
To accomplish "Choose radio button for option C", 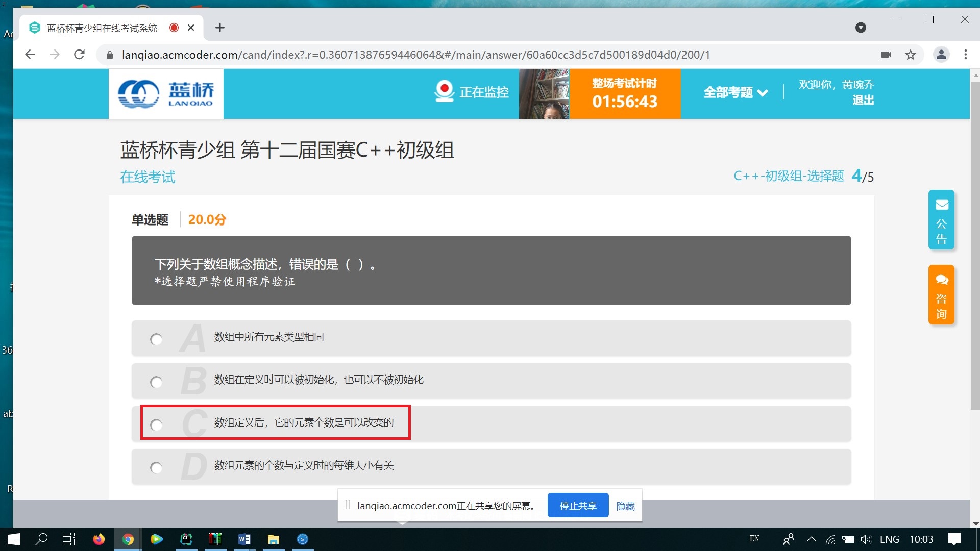I will click(x=156, y=425).
